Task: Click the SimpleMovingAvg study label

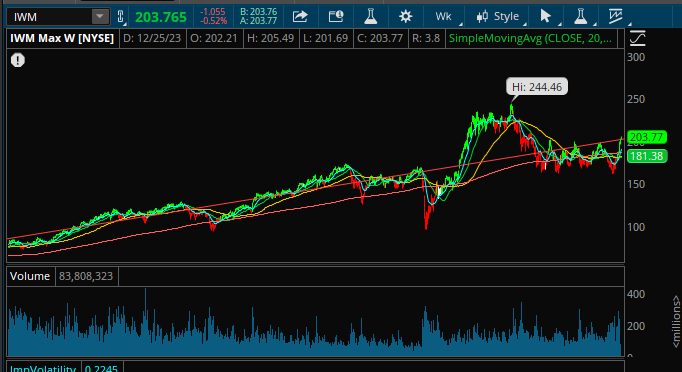Action: point(530,38)
